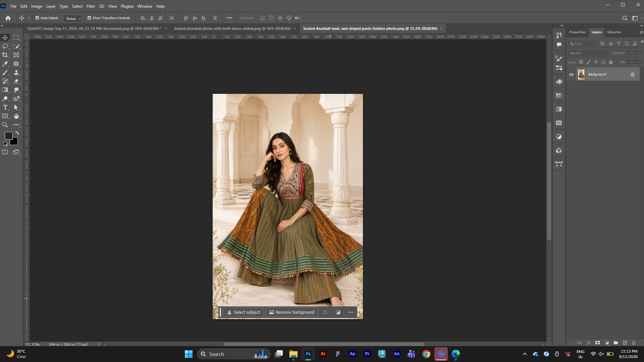Viewport: 644px width, 362px height.
Task: Open the Kind layer filter dropdown
Action: coord(582,44)
